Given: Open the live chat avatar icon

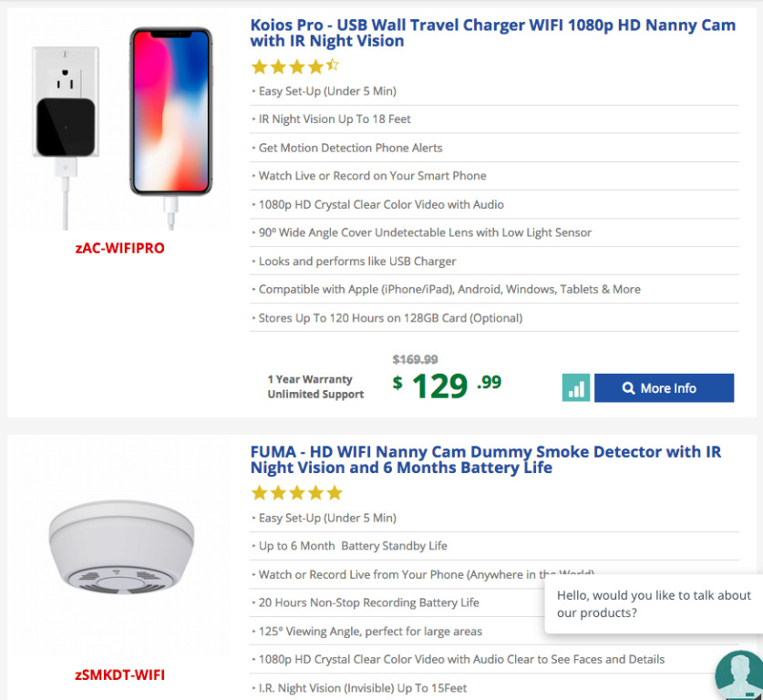Looking at the screenshot, I should pos(738,676).
